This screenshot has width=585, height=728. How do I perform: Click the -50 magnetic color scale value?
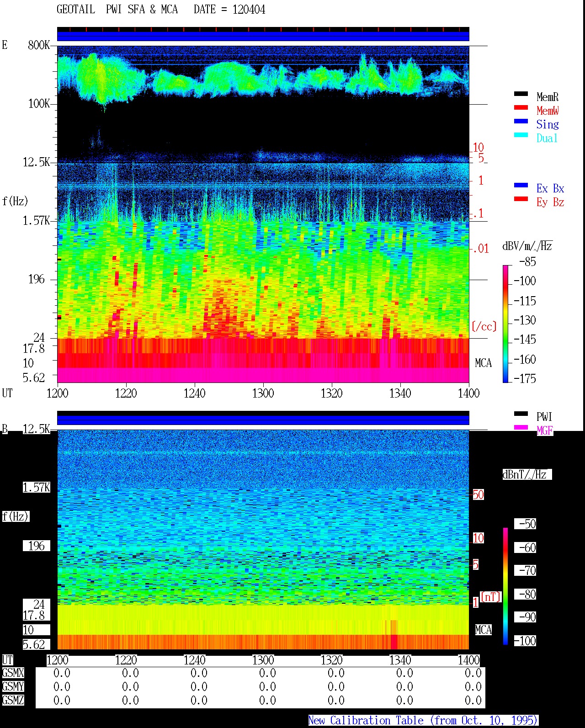coord(525,524)
